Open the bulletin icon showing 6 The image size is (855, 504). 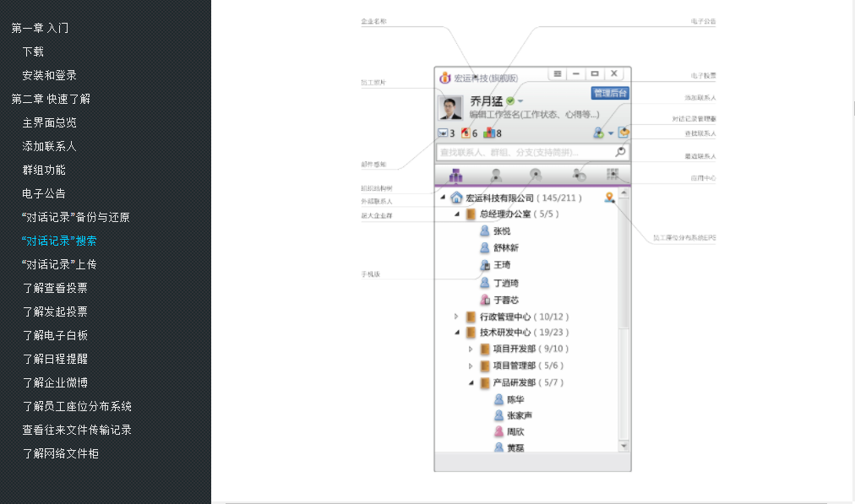pyautogui.click(x=466, y=133)
